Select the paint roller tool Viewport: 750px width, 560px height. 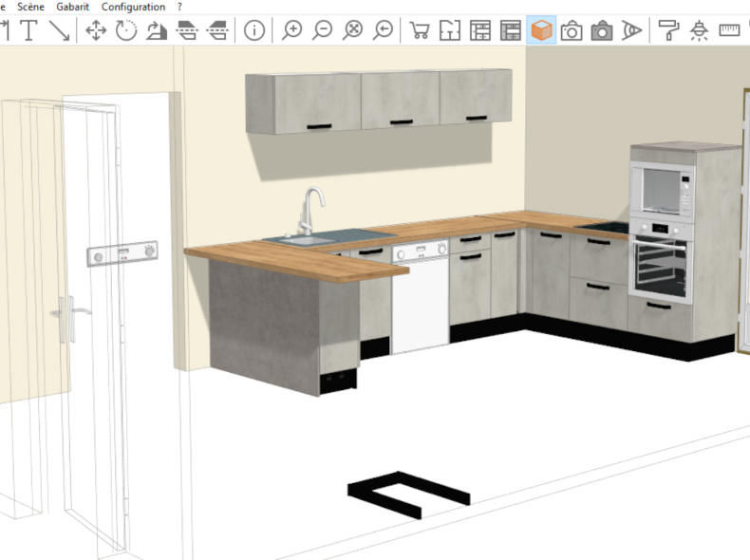(x=668, y=30)
